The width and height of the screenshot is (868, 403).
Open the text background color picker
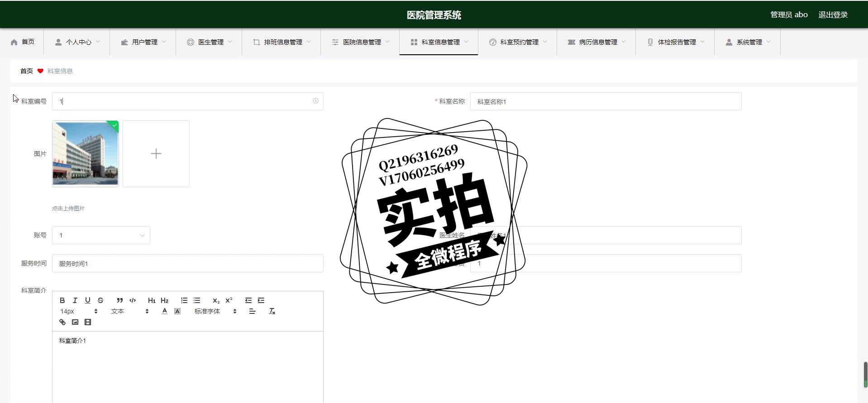[x=177, y=311]
